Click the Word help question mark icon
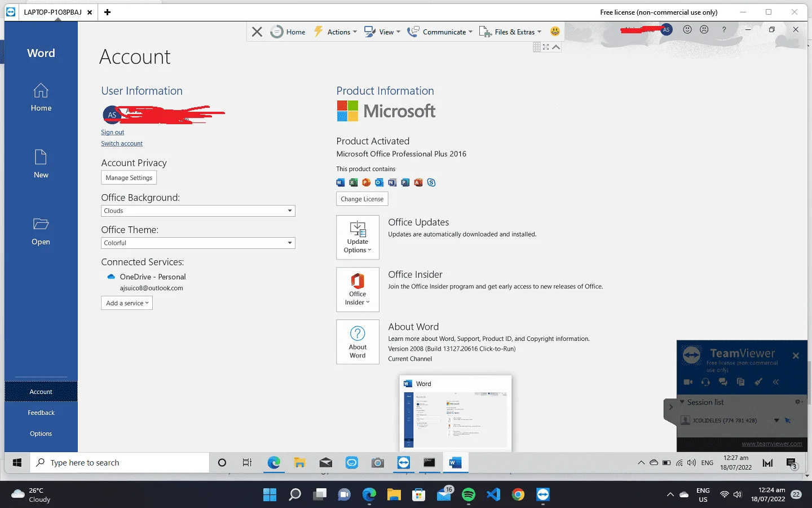This screenshot has height=508, width=812. click(x=724, y=29)
